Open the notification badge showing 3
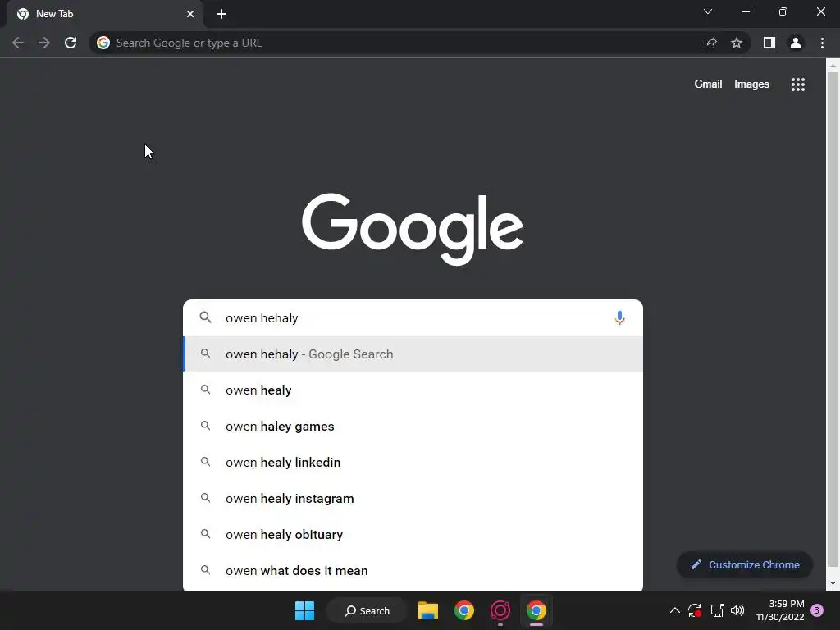 click(x=817, y=610)
